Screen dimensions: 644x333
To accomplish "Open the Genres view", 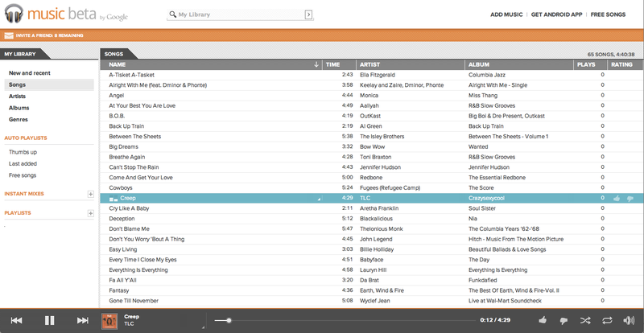I will click(19, 120).
